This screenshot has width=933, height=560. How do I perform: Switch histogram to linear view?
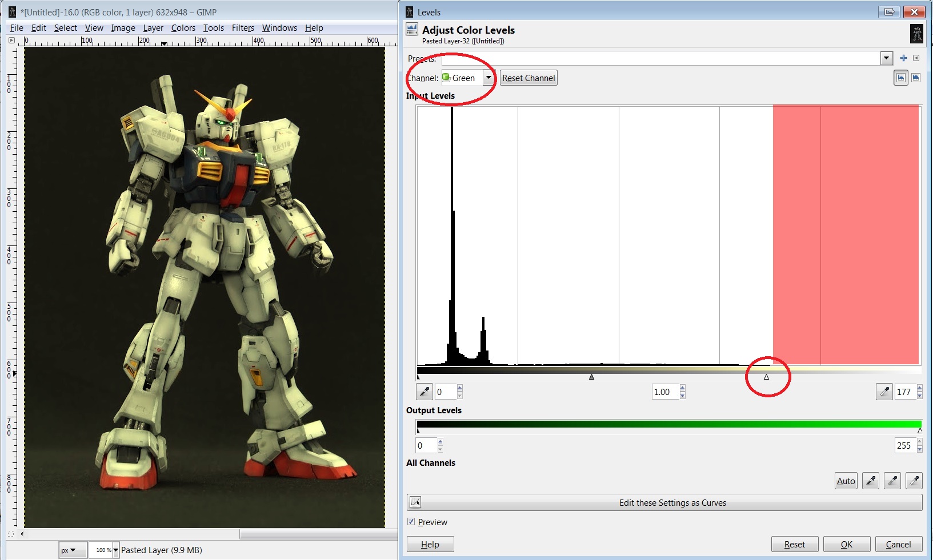[x=901, y=78]
